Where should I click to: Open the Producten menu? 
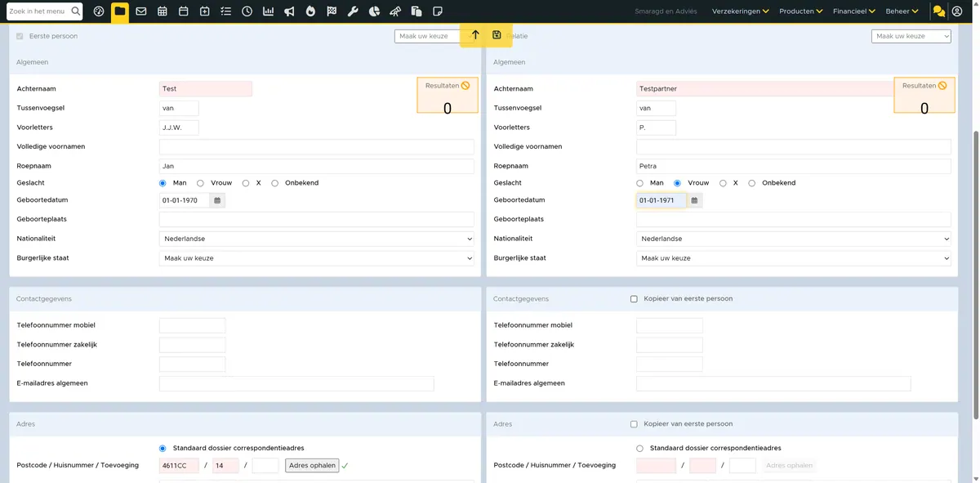tap(800, 11)
